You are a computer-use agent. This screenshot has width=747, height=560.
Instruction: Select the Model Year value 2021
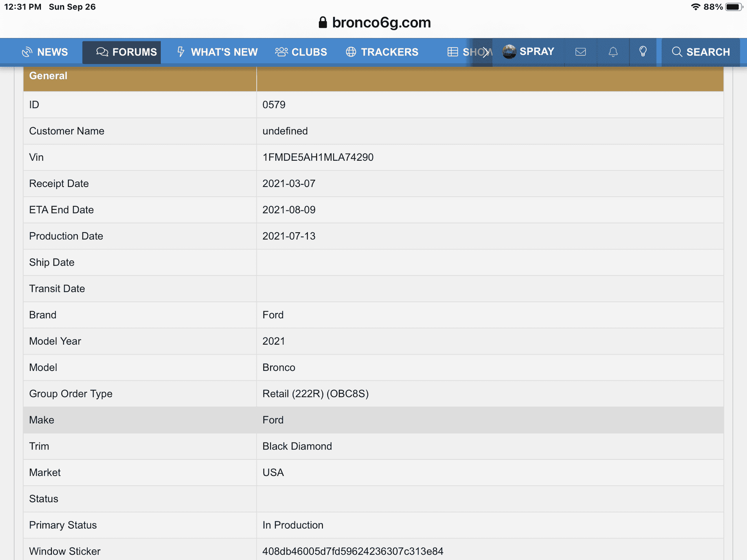tap(274, 341)
